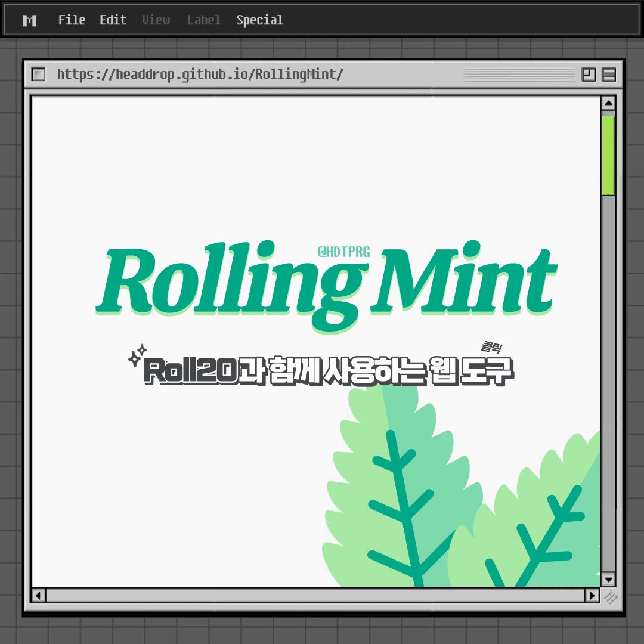The height and width of the screenshot is (644, 644).
Task: Open the Edit menu
Action: [x=113, y=20]
